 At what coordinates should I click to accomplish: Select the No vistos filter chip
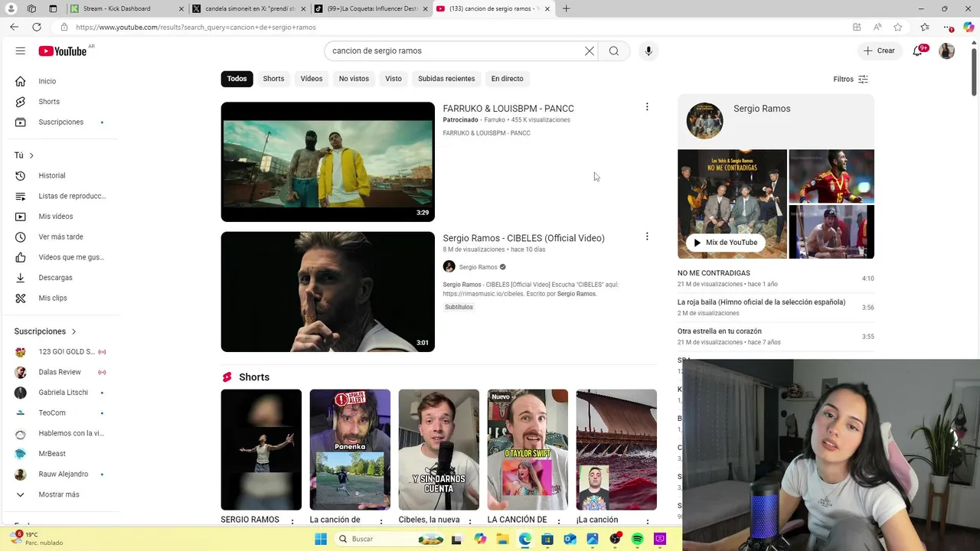point(354,79)
